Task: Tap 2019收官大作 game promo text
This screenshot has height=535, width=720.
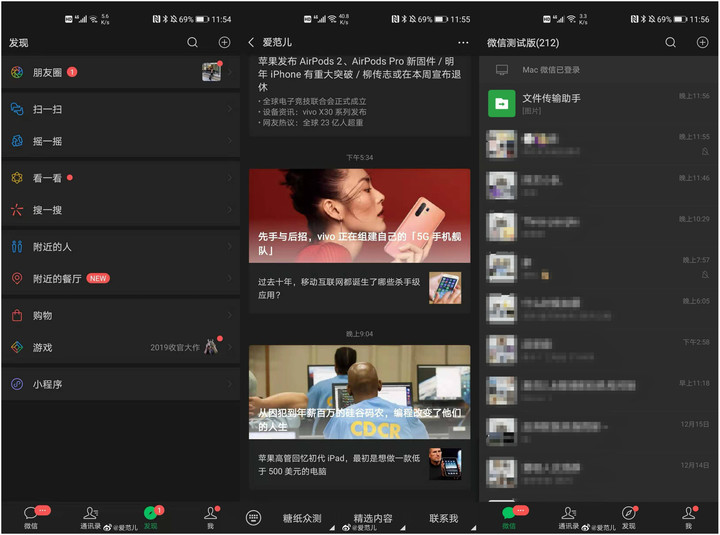Action: coord(175,347)
